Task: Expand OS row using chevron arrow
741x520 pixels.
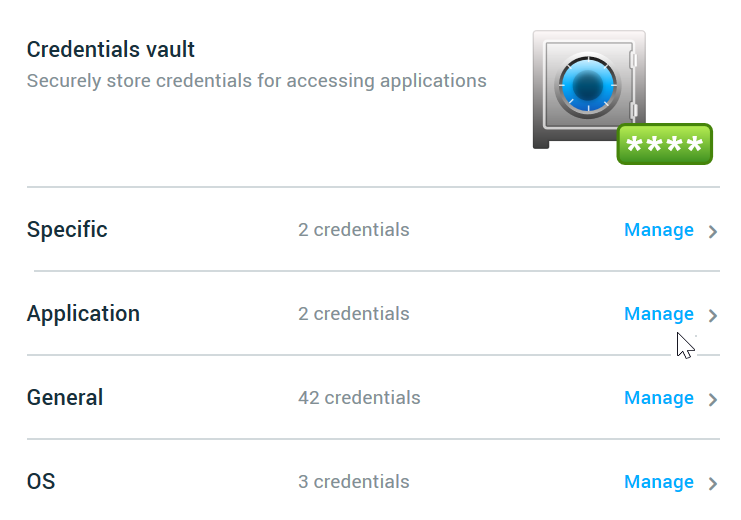Action: pyautogui.click(x=713, y=484)
